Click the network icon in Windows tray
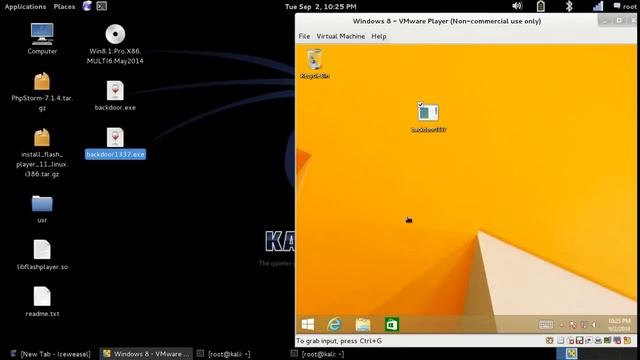This screenshot has width=640, height=360. [x=584, y=325]
